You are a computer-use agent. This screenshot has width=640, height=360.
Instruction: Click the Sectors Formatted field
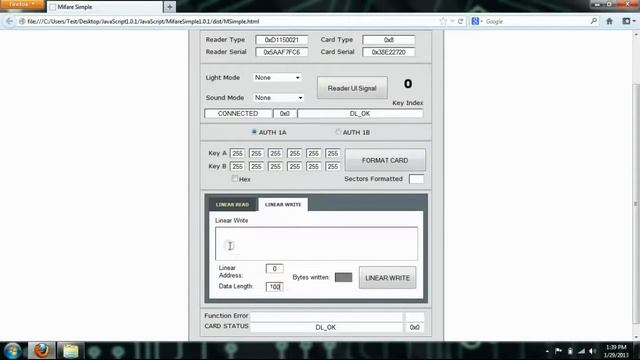pos(416,179)
